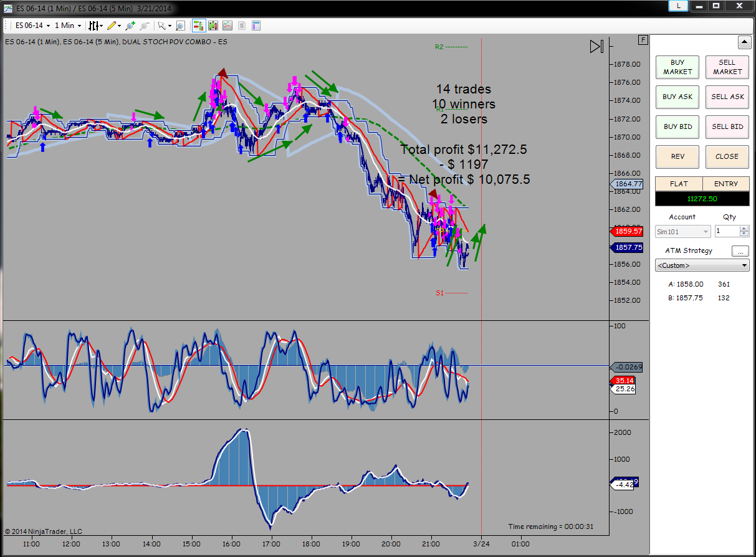Expand the cursor type dropdown arrow

coord(169,26)
